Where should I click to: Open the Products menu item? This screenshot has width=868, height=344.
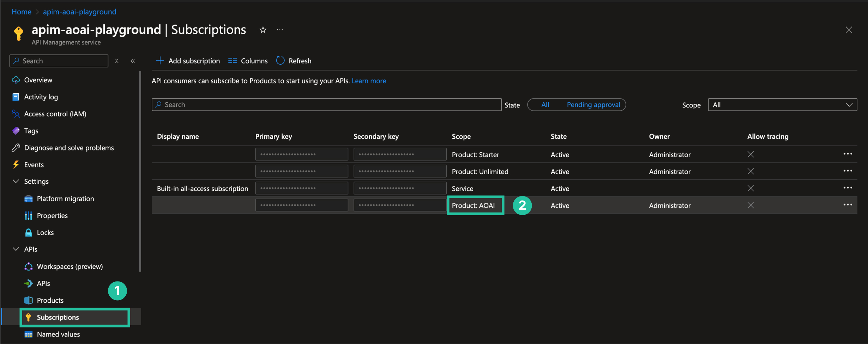pos(50,301)
